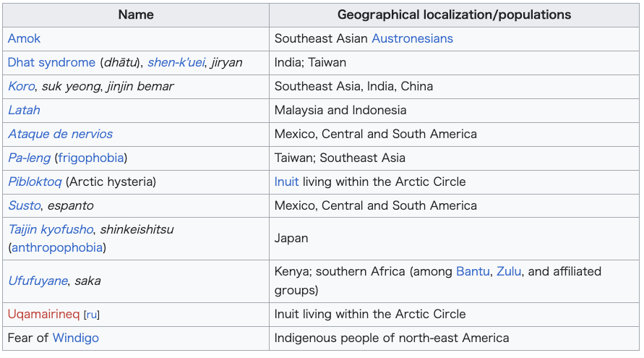The image size is (644, 358).
Task: Click the red Uqamairineq link
Action: tap(43, 314)
